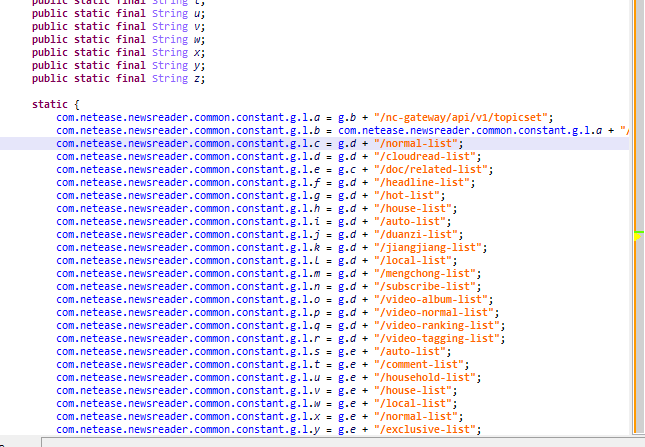Click the field declaration "String x;"
Viewport: 645px width, 447px height.
tap(178, 53)
